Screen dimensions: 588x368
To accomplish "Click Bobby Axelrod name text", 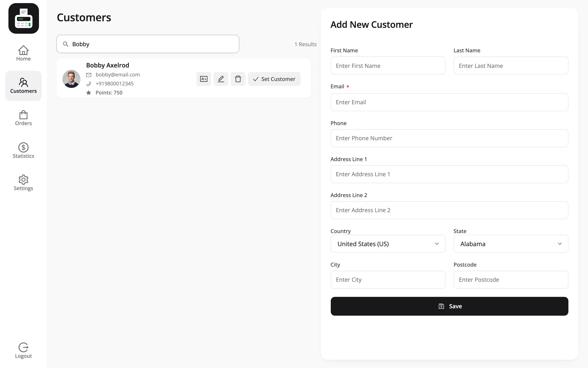I will (108, 65).
